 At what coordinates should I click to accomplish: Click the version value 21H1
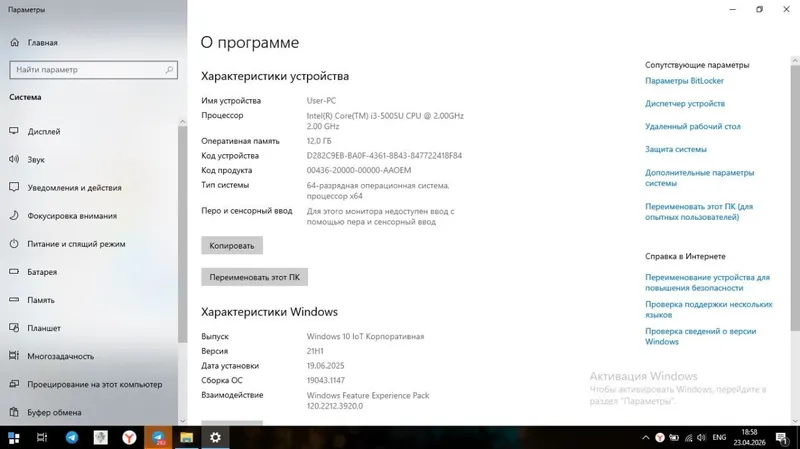(x=315, y=351)
